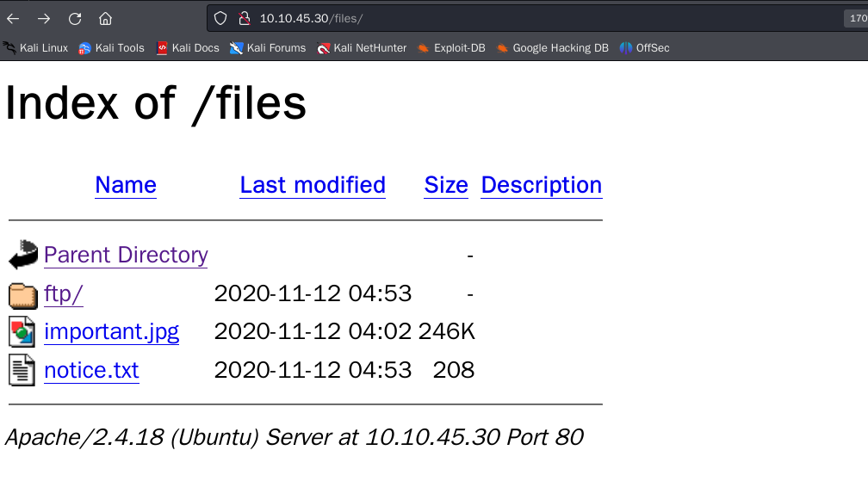868x481 pixels.
Task: Click the 246K size of important.jpg
Action: click(x=446, y=332)
